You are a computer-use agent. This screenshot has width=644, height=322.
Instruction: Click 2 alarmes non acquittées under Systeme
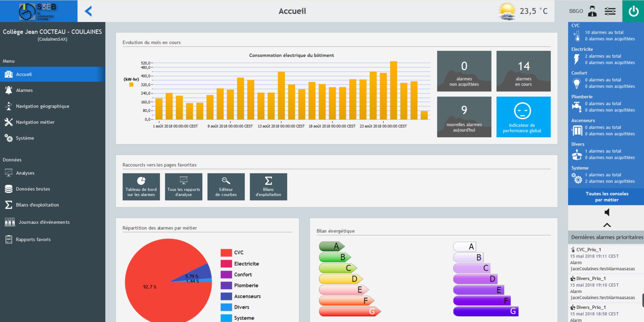coord(610,181)
